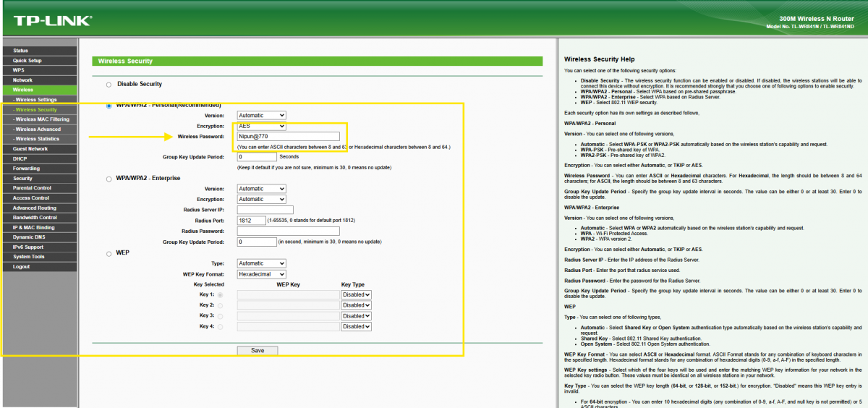Select the WEP radio button
868x408 pixels.
pyautogui.click(x=109, y=254)
